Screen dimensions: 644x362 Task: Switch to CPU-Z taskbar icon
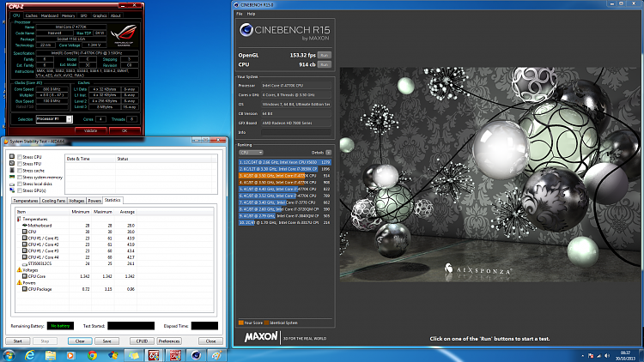point(175,355)
